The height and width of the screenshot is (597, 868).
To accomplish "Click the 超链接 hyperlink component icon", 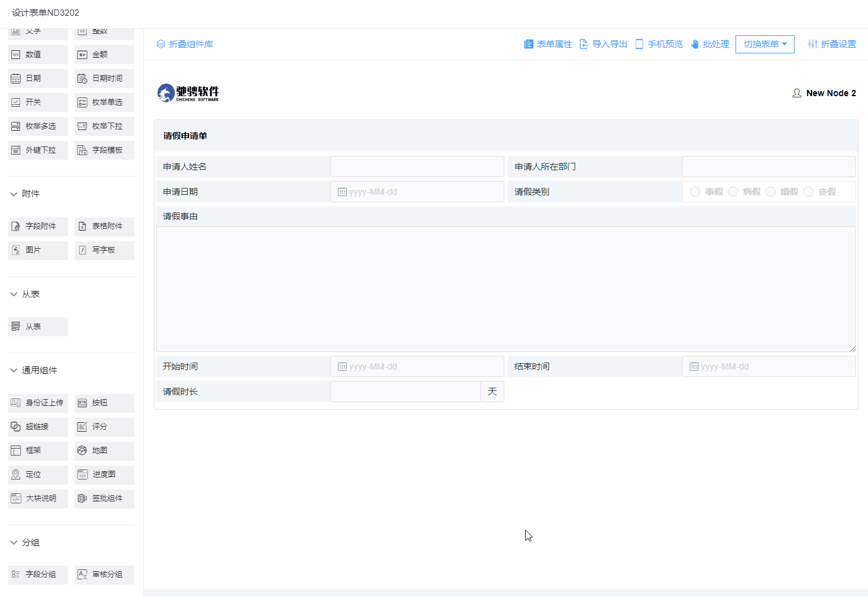I will (x=16, y=427).
